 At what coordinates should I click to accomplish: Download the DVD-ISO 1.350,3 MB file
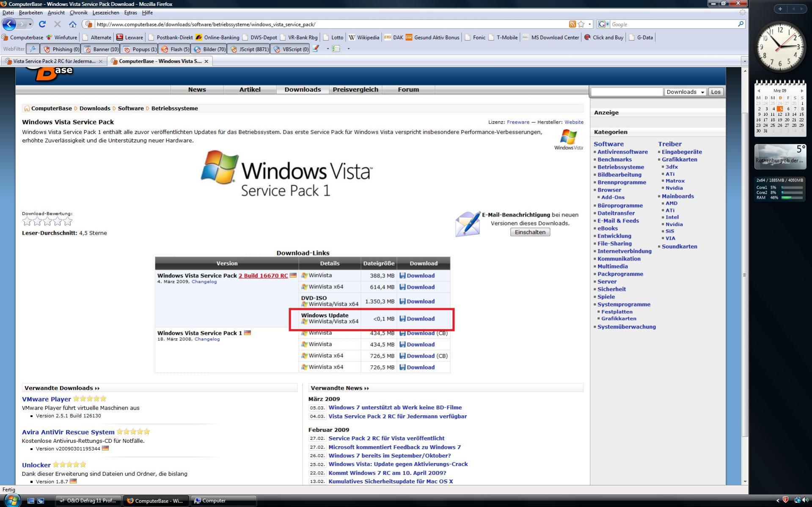click(x=417, y=301)
